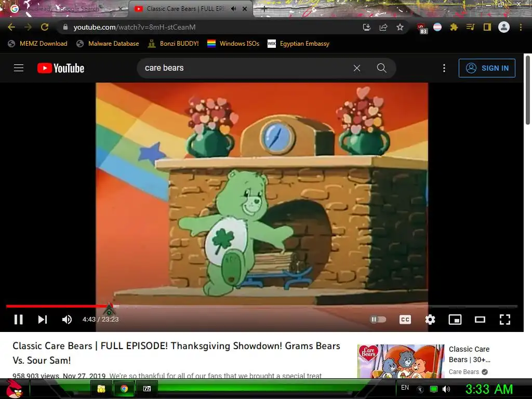The height and width of the screenshot is (399, 532).
Task: Toggle the autoplay switch
Action: click(378, 320)
